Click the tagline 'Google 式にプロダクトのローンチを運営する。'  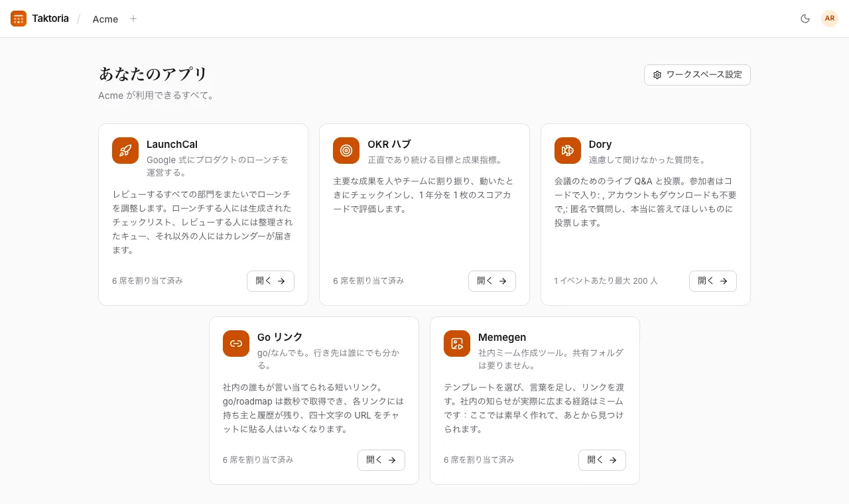(218, 166)
